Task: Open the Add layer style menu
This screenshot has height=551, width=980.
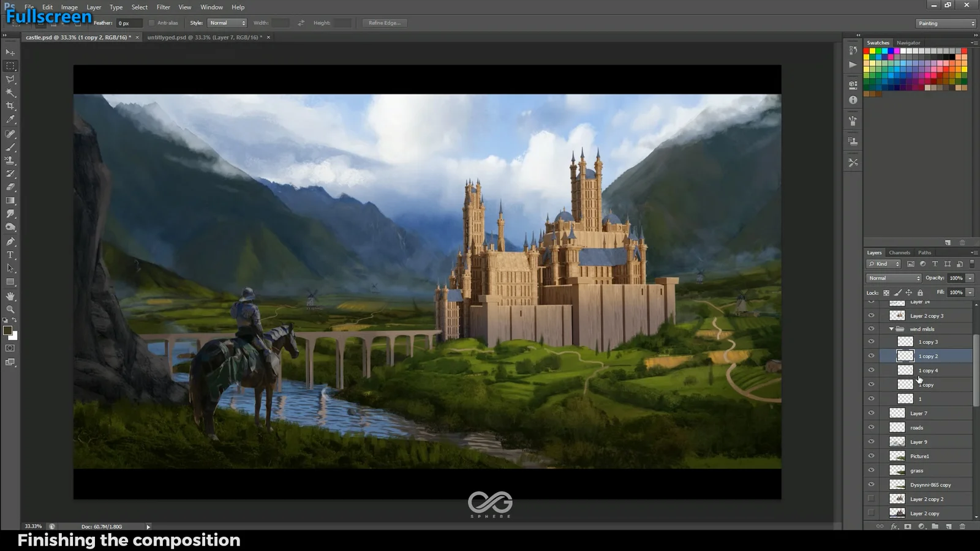Action: coord(894,527)
